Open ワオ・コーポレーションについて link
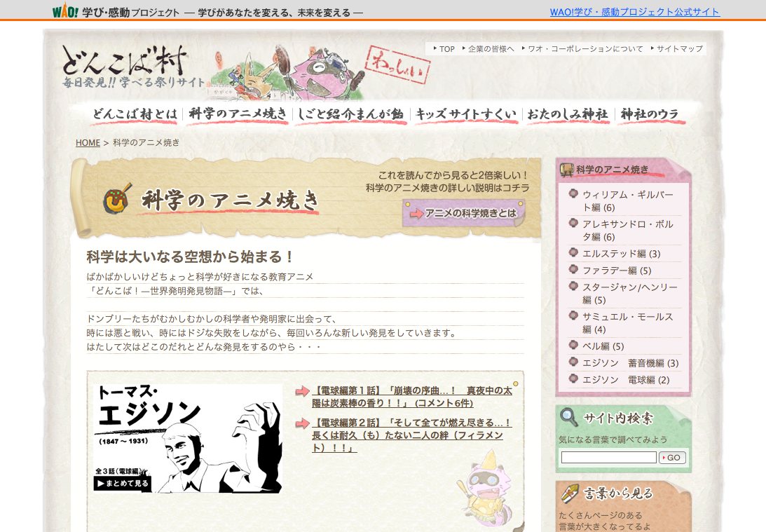 point(585,49)
